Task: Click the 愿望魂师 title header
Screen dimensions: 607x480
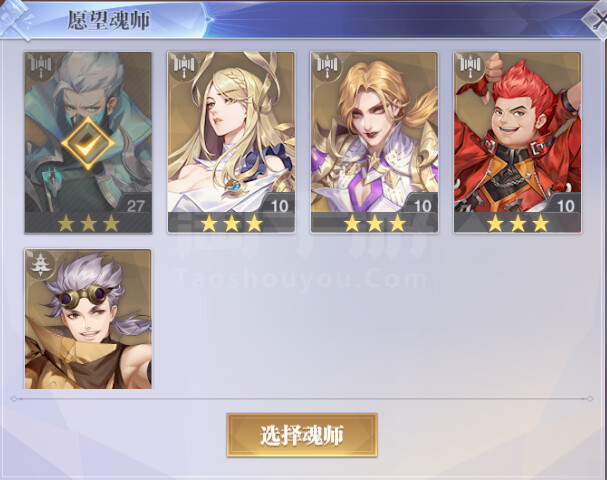Action: (x=108, y=20)
